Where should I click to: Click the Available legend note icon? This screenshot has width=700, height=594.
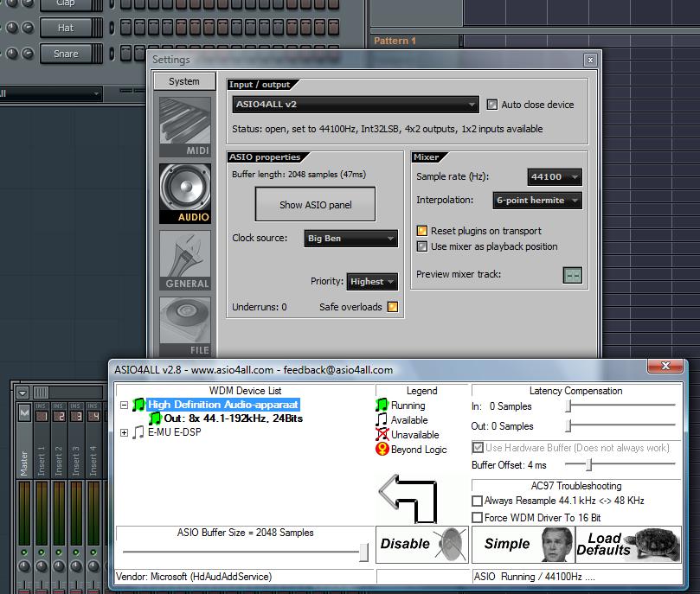tap(382, 420)
